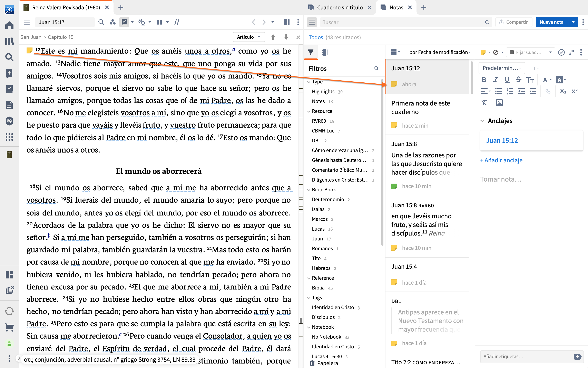Toggle superscript formatting

pyautogui.click(x=574, y=91)
